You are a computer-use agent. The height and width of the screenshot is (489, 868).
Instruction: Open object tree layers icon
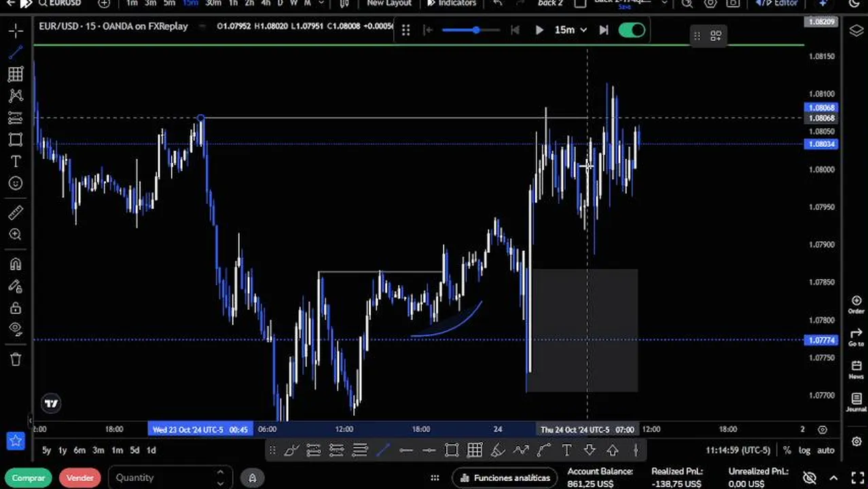tap(856, 31)
